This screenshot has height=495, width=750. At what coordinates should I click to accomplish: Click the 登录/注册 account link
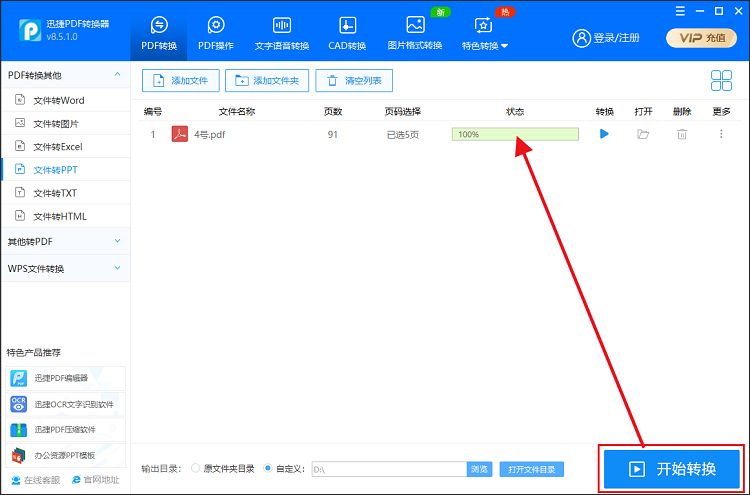tap(606, 38)
